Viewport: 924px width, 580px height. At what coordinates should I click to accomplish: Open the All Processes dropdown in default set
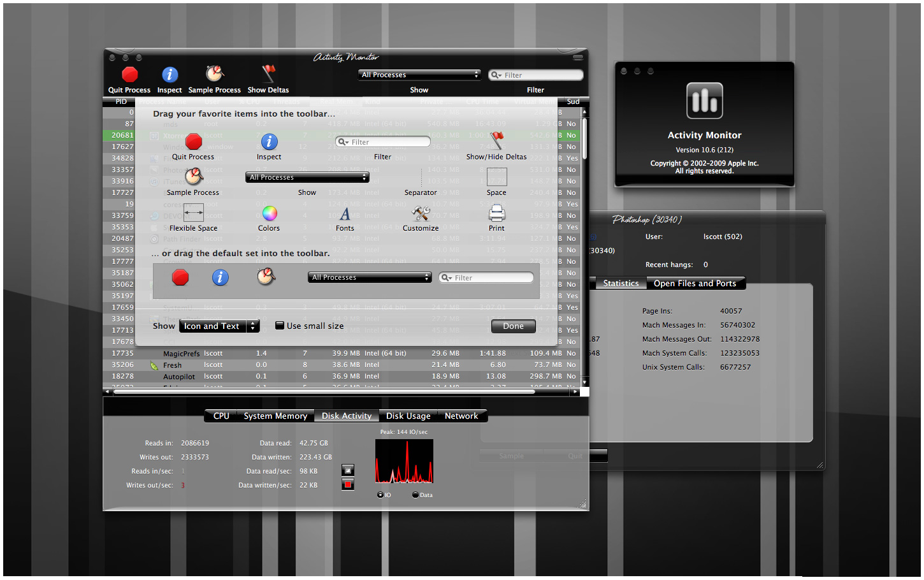tap(370, 277)
